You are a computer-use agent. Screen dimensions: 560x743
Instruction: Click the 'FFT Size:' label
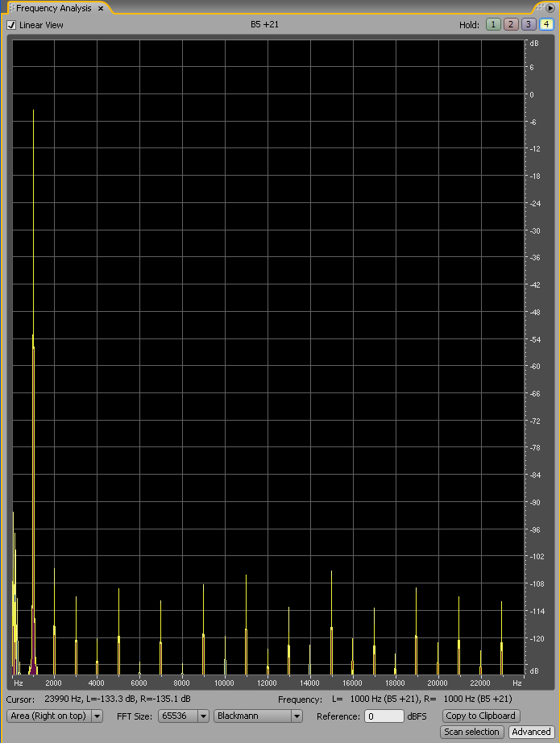(135, 716)
